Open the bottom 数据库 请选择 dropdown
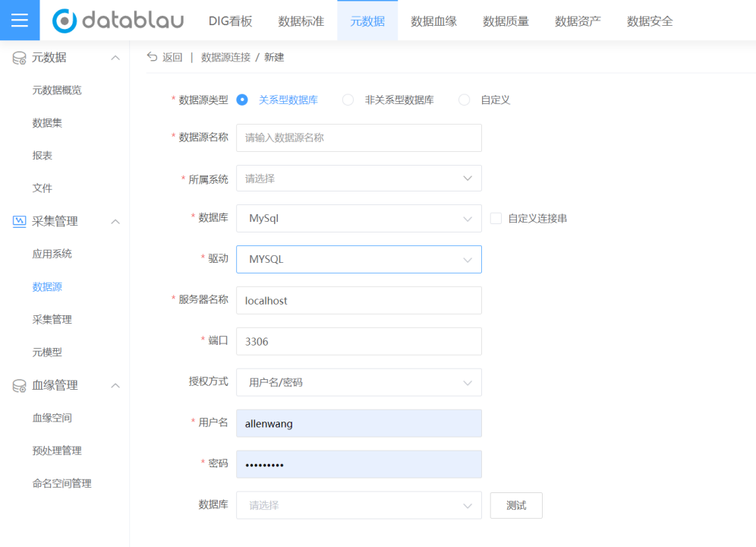 pos(359,505)
